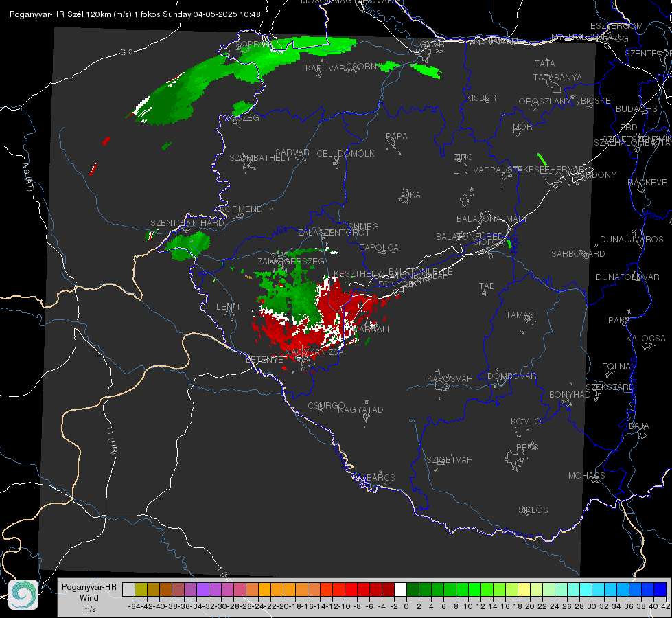The height and width of the screenshot is (618, 672).
Task: Select the KOMLÓ label
Action: point(526,422)
